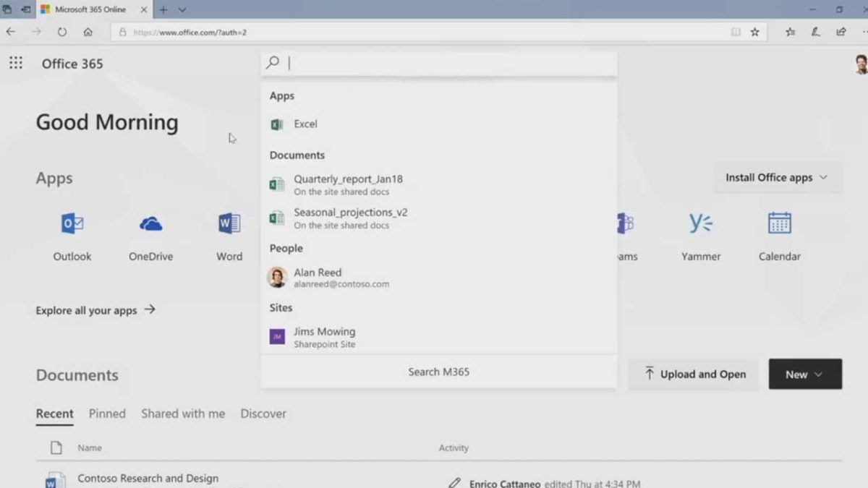Open the browser tab list chevron
Viewport: 868px width, 488px height.
click(182, 10)
